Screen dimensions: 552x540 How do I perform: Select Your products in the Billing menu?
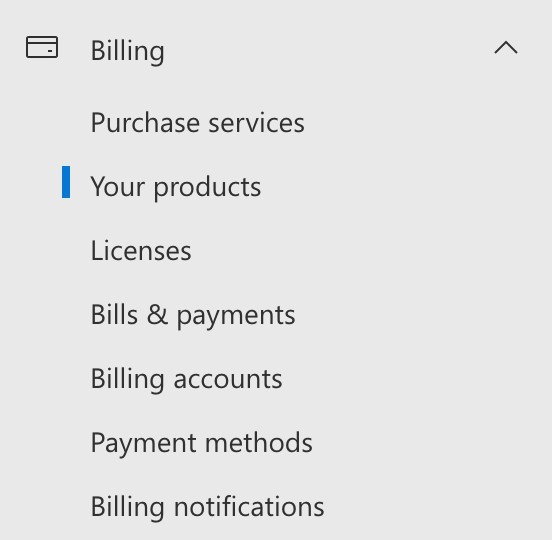(176, 187)
